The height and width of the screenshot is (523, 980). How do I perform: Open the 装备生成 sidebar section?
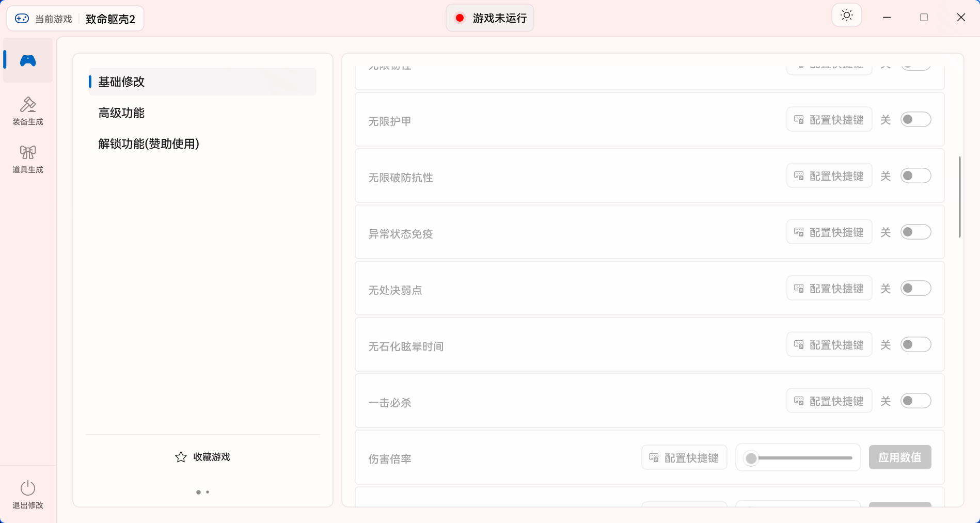pyautogui.click(x=28, y=110)
